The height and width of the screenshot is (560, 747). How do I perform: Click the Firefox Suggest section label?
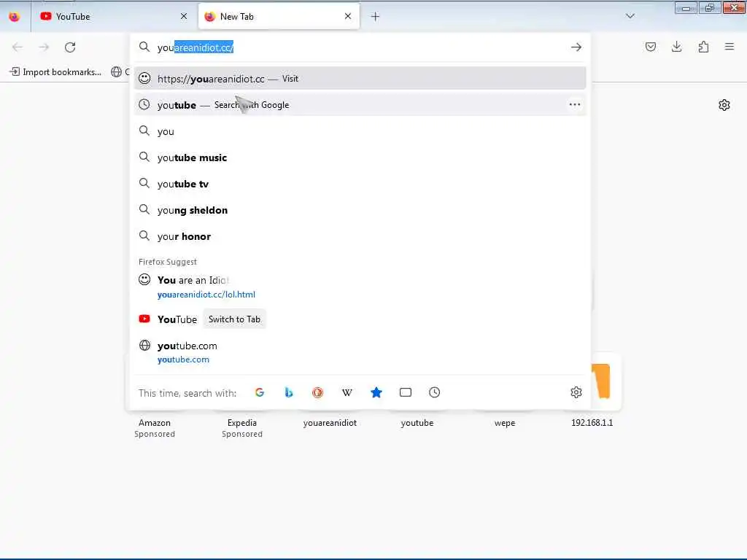pyautogui.click(x=167, y=262)
